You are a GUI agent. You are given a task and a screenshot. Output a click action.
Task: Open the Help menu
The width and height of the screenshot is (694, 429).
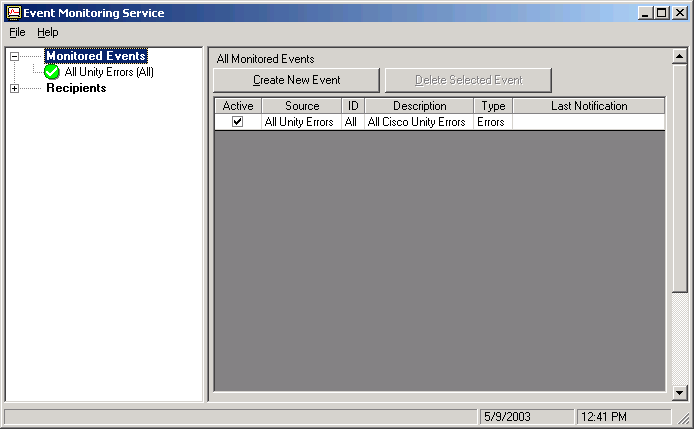(47, 32)
